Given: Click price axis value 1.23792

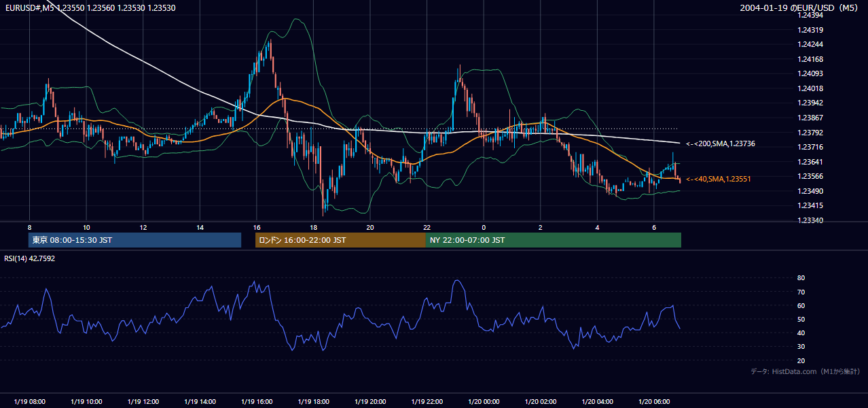Looking at the screenshot, I should point(811,133).
